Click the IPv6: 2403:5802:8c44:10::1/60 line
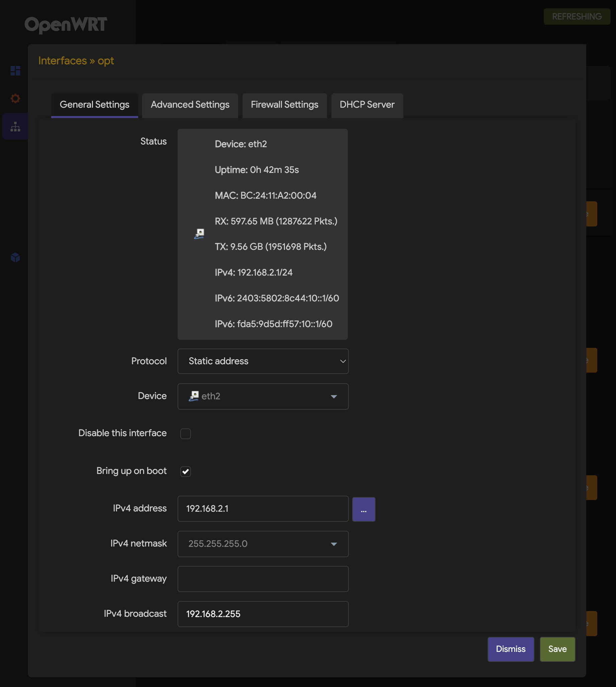Image resolution: width=616 pixels, height=687 pixels. (x=277, y=298)
